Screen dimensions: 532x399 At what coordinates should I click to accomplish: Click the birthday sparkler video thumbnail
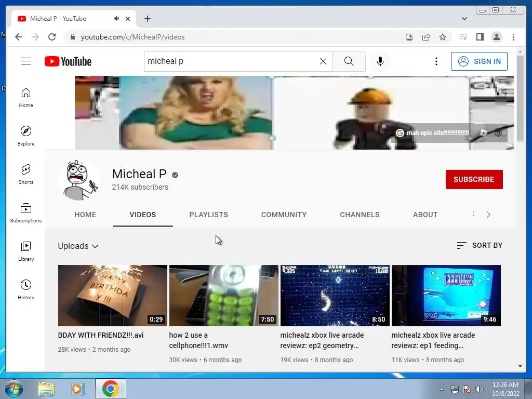[x=113, y=296]
